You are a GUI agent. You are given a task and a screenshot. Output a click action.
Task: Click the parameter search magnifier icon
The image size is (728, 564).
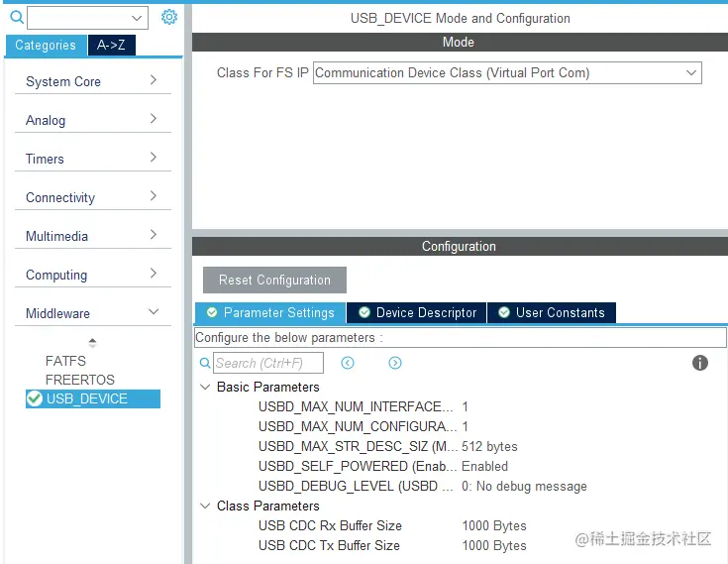(x=205, y=363)
